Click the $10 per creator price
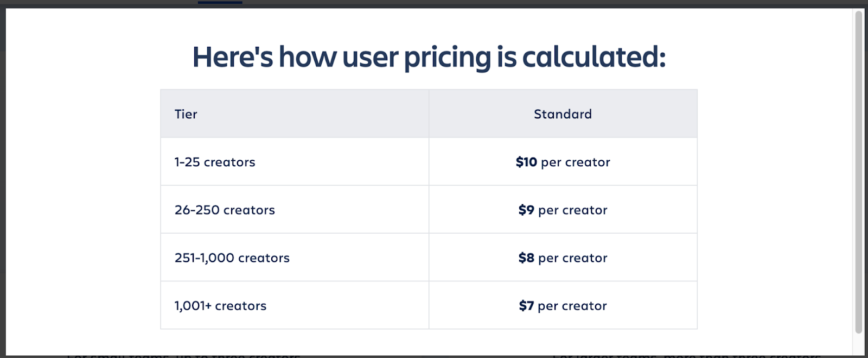The image size is (868, 358). [563, 162]
